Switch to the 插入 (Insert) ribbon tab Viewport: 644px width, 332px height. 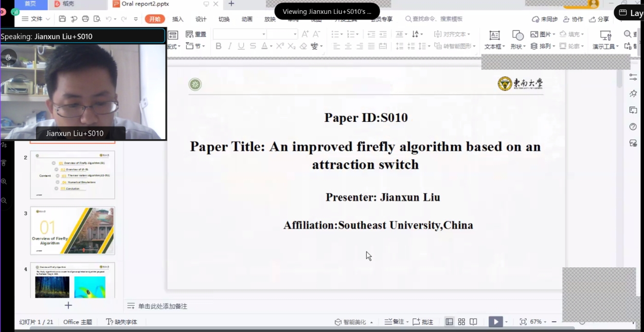[x=177, y=19]
